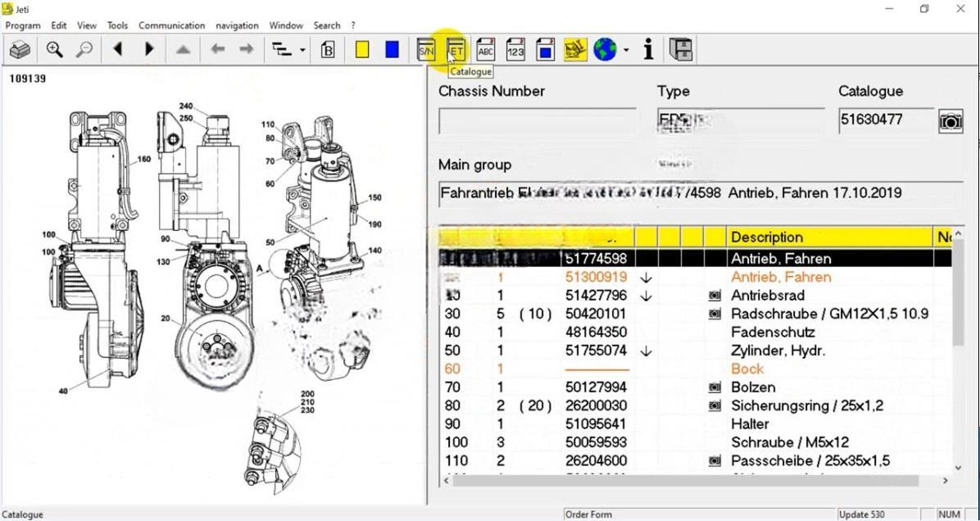Click the orange Bock row link
Image resolution: width=980 pixels, height=521 pixels.
(746, 369)
